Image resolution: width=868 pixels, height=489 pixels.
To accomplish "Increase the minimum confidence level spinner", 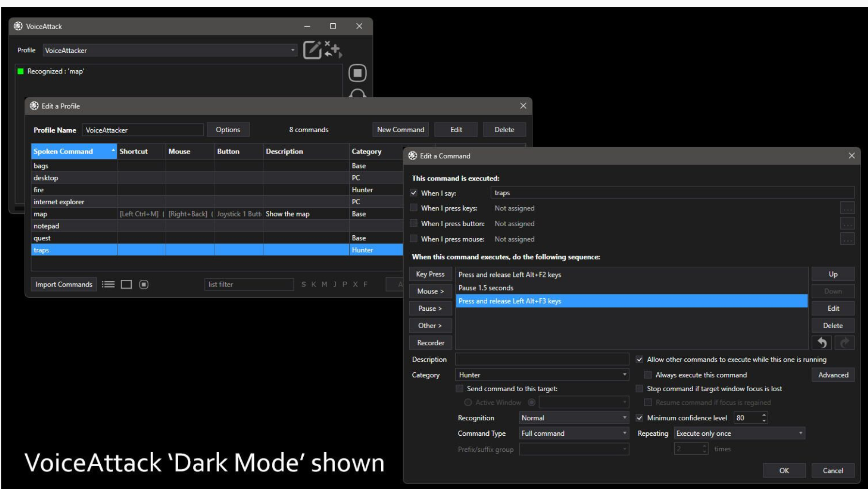I will tap(764, 415).
